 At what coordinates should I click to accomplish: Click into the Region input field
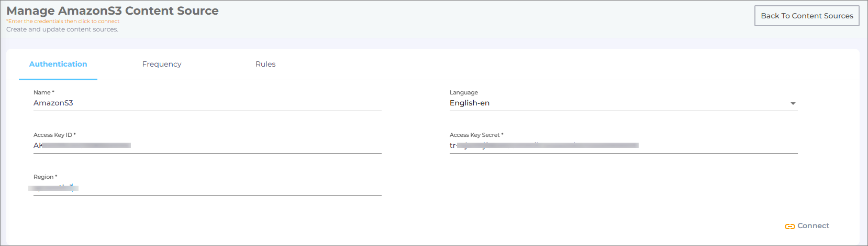(x=207, y=188)
